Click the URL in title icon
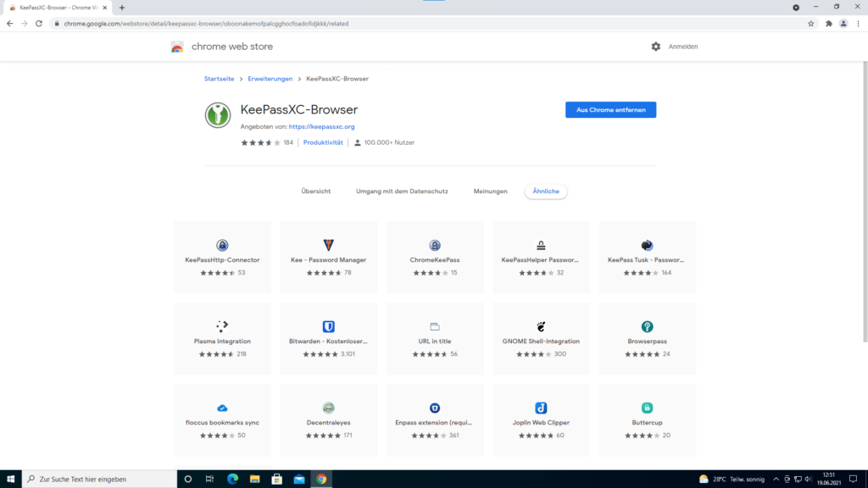Screen dimensions: 868x488 [x=435, y=326]
